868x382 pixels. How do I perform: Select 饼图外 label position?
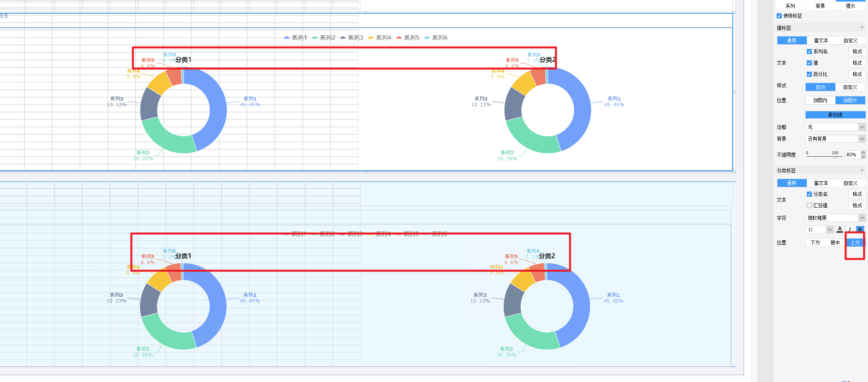pos(850,100)
